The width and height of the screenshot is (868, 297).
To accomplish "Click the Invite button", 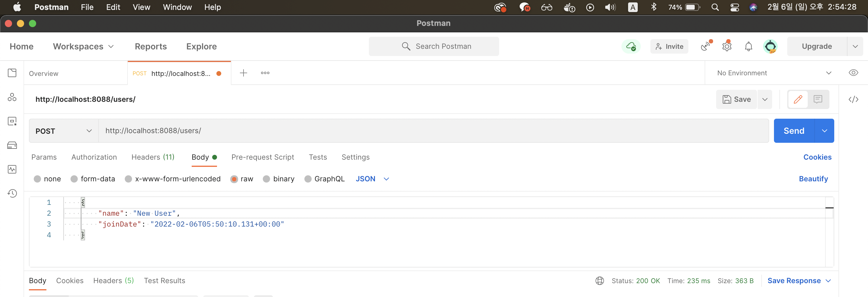I will (x=669, y=46).
